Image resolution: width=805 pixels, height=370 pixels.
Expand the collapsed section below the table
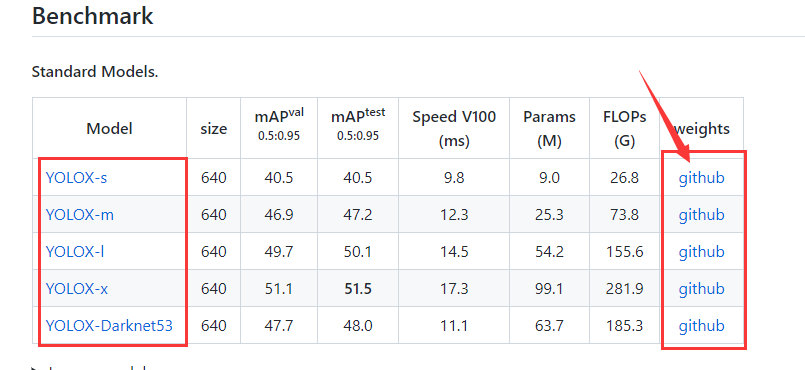[x=36, y=368]
